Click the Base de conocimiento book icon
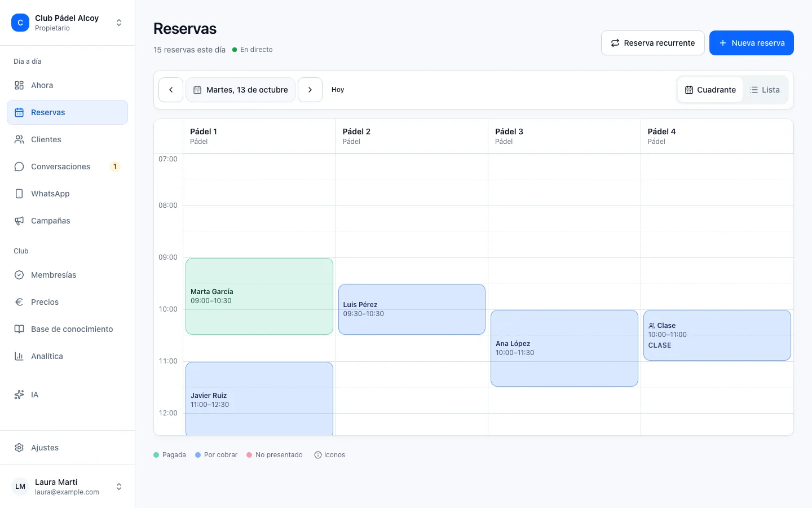812x508 pixels. point(19,329)
